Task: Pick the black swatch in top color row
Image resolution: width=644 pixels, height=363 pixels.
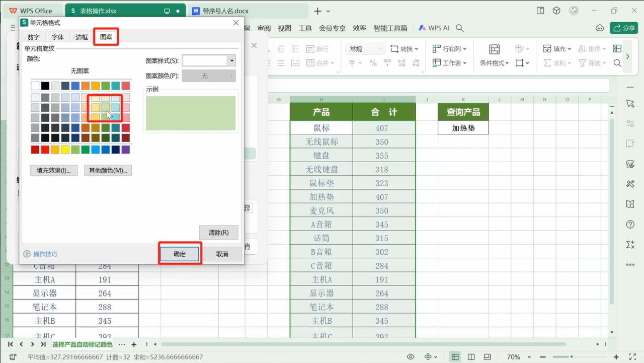Action: point(45,86)
